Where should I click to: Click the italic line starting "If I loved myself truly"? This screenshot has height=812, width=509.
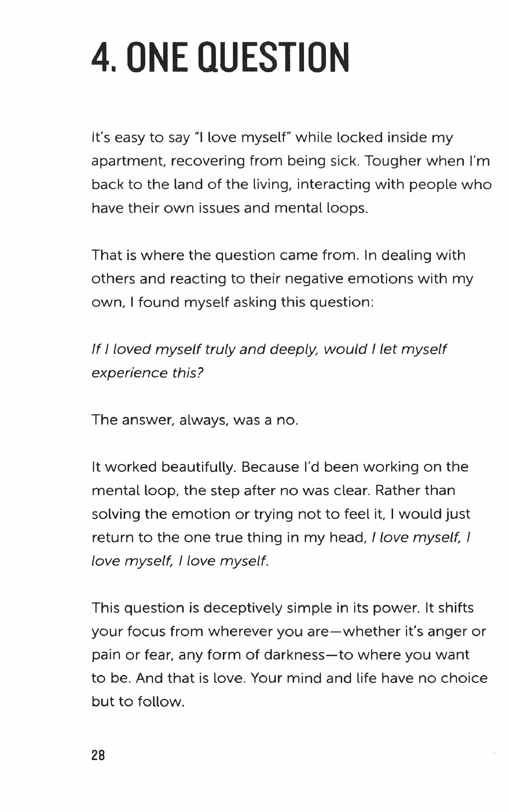coord(269,349)
